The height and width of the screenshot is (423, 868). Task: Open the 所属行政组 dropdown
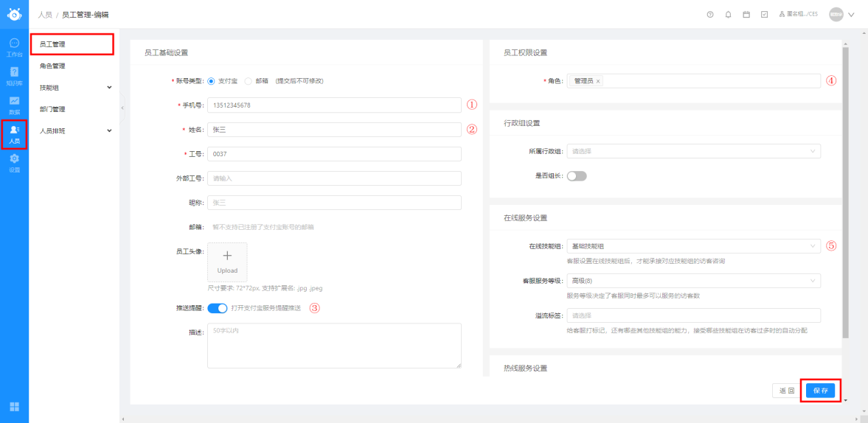pos(694,151)
